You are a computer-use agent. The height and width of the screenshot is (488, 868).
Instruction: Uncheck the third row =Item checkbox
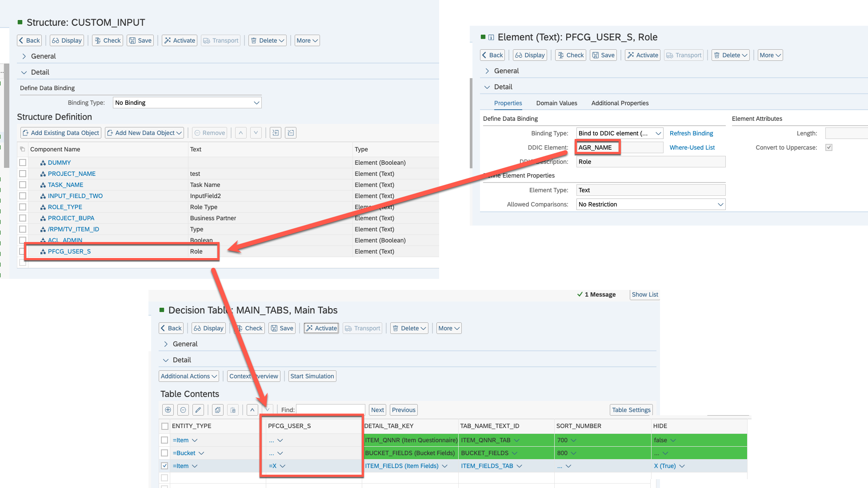pos(164,466)
